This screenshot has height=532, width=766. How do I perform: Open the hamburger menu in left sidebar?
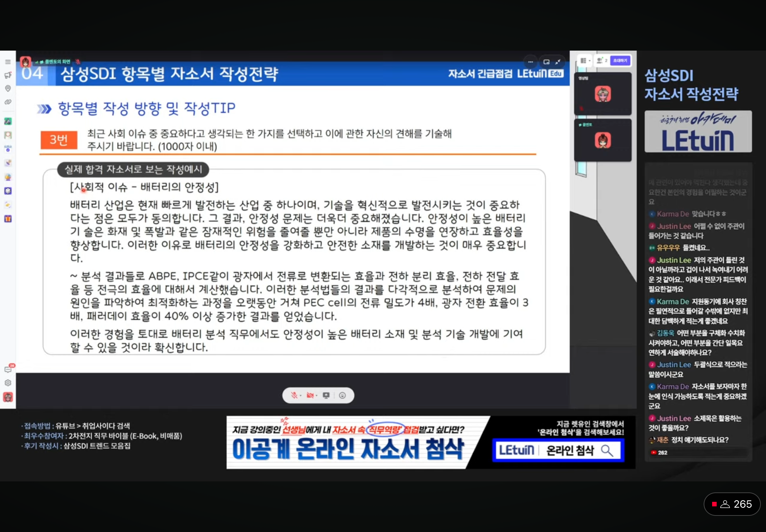(8, 62)
